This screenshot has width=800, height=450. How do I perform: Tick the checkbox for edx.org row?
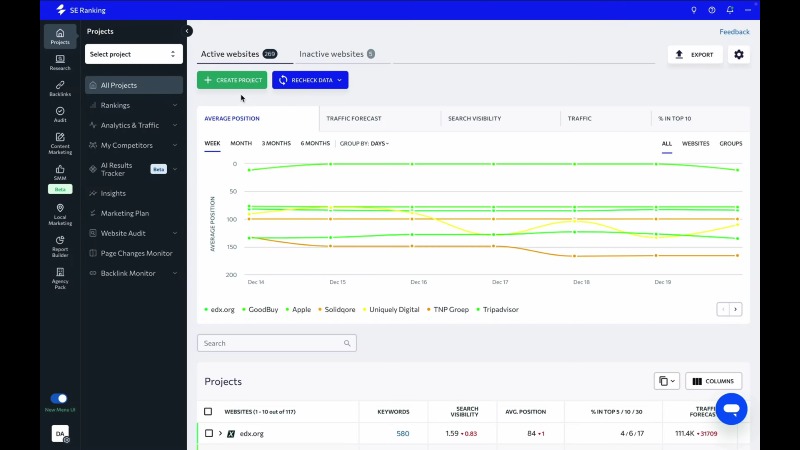click(x=209, y=434)
